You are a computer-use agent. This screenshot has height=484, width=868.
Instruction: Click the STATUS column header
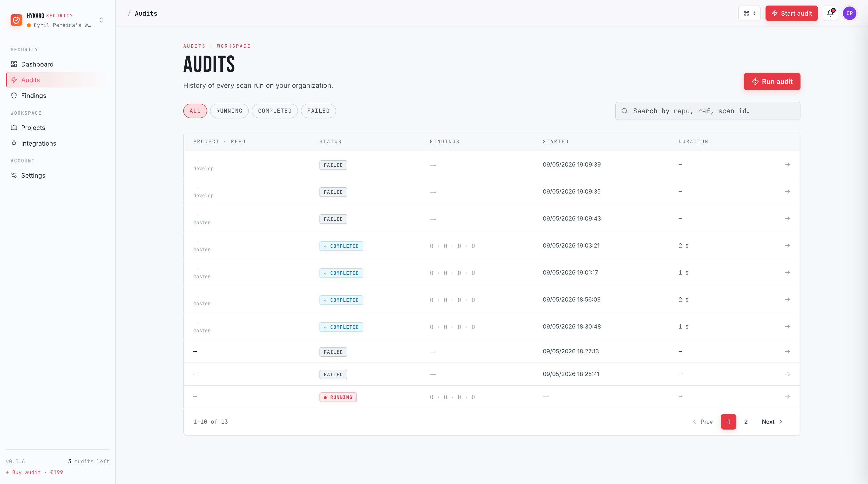331,141
